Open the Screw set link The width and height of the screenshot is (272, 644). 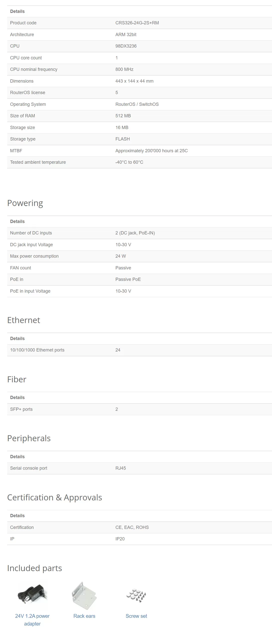[136, 616]
